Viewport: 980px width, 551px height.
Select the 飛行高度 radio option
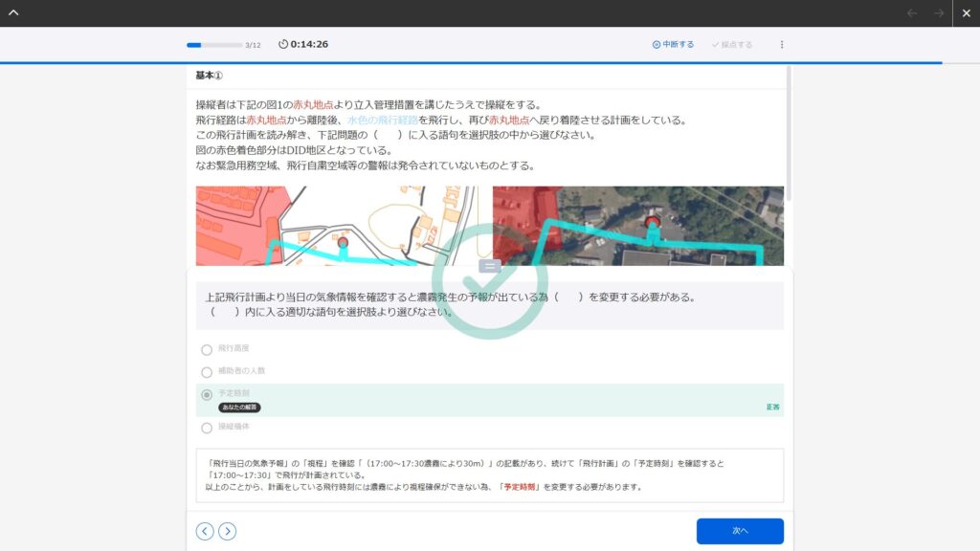click(207, 350)
